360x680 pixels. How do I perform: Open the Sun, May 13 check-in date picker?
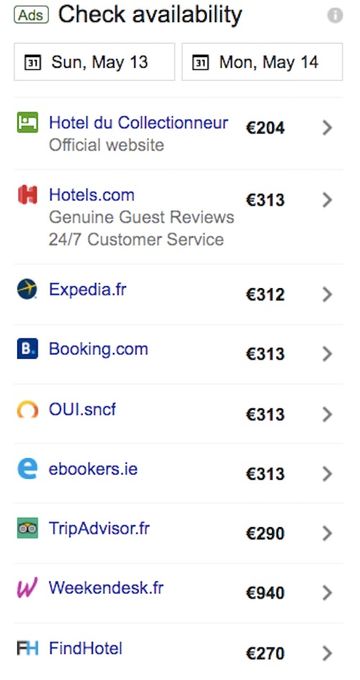94,62
